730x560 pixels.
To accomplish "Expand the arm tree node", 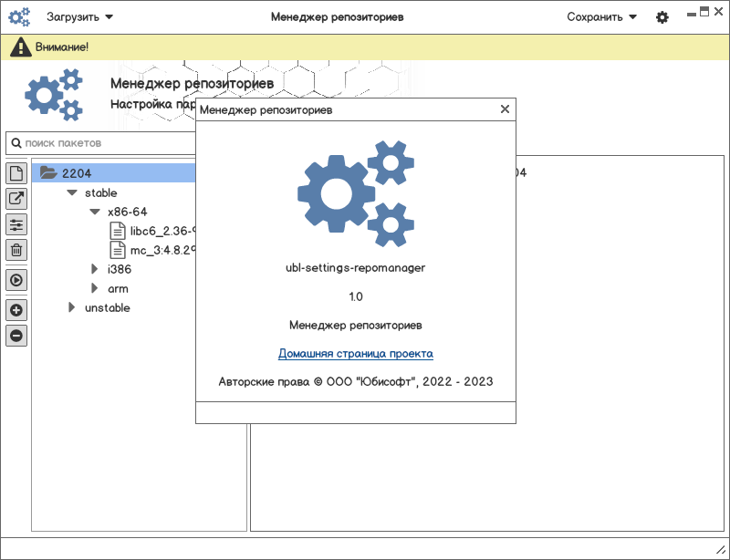I will click(94, 288).
